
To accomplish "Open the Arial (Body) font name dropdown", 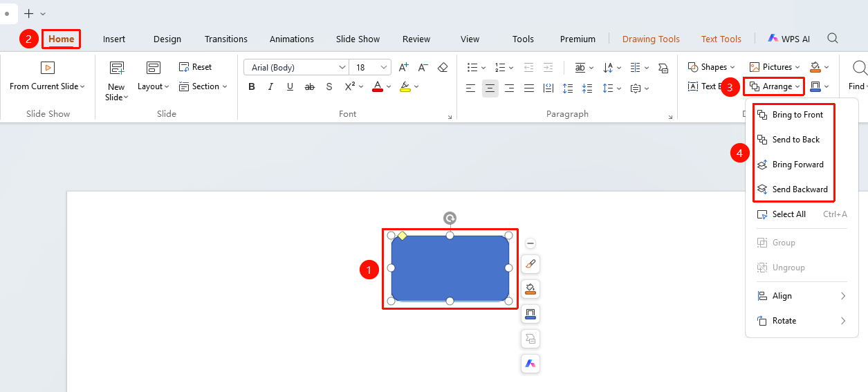I will pos(342,68).
